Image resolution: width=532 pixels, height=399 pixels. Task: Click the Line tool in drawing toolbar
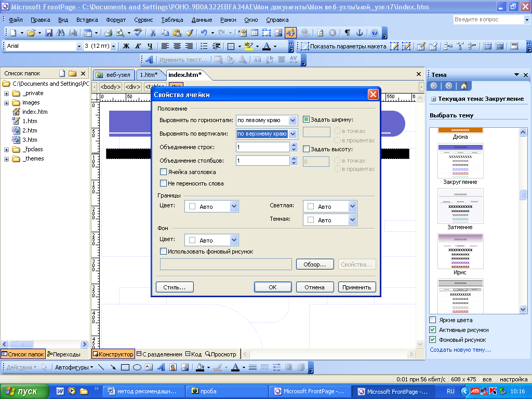tap(101, 367)
